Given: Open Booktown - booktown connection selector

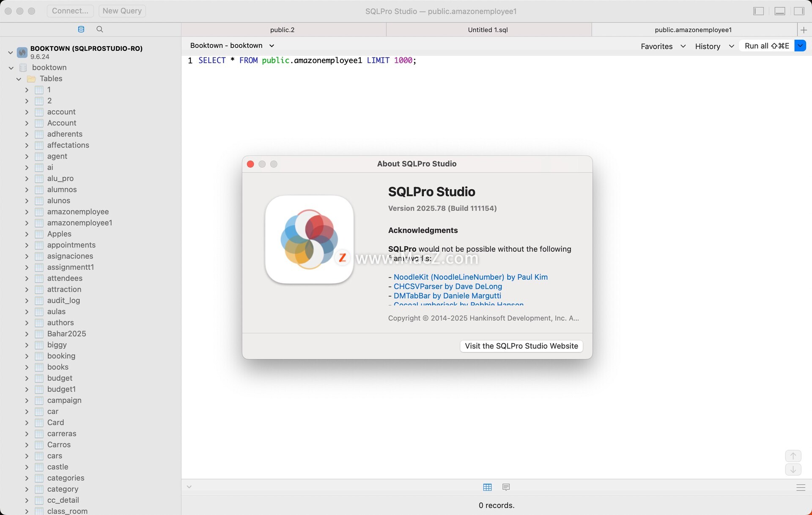Looking at the screenshot, I should pos(232,45).
